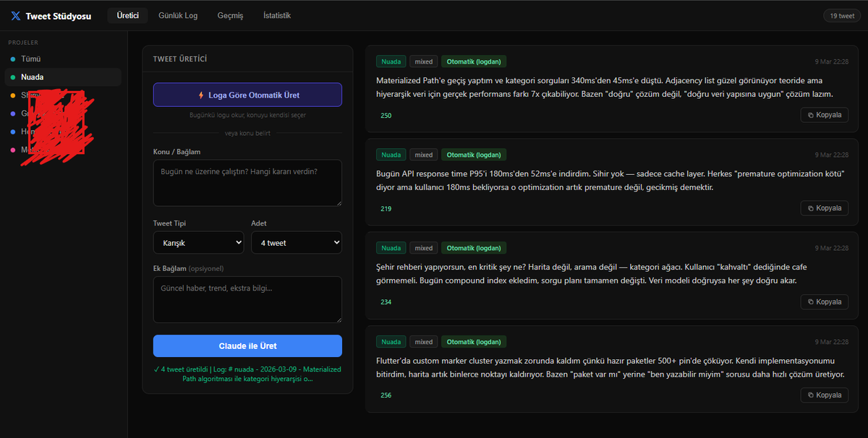Click character count 234 on third tweet
The height and width of the screenshot is (438, 868).
386,301
